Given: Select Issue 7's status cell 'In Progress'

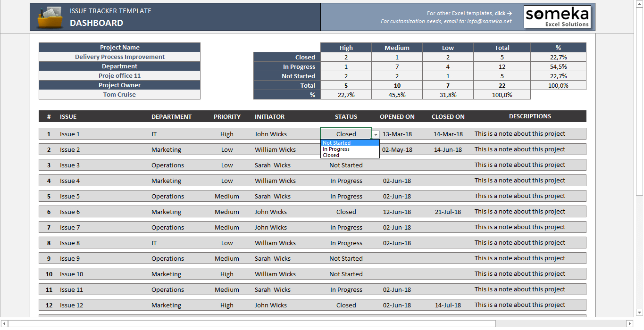Looking at the screenshot, I should (346, 227).
